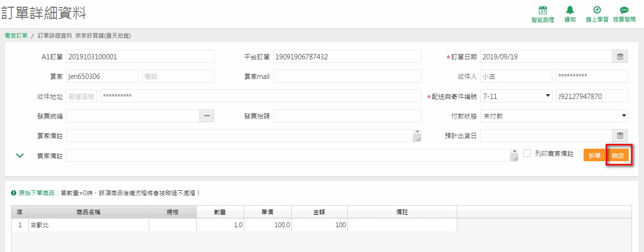Open the 通知 bell icon

click(570, 10)
